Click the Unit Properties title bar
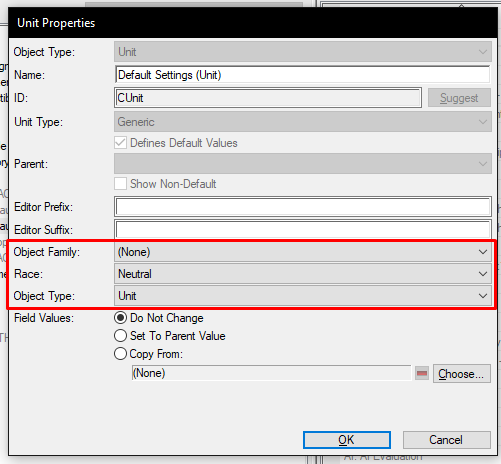The width and height of the screenshot is (501, 464). point(253,23)
